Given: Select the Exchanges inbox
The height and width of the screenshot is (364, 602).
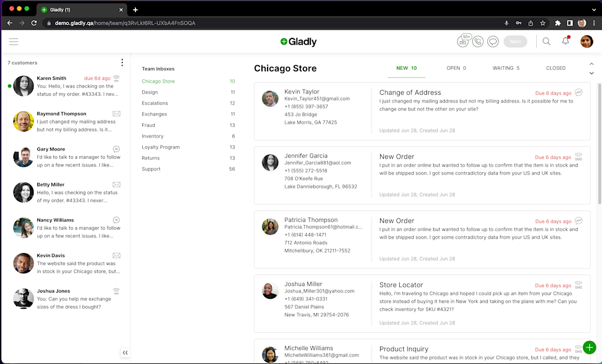Looking at the screenshot, I should (188, 114).
